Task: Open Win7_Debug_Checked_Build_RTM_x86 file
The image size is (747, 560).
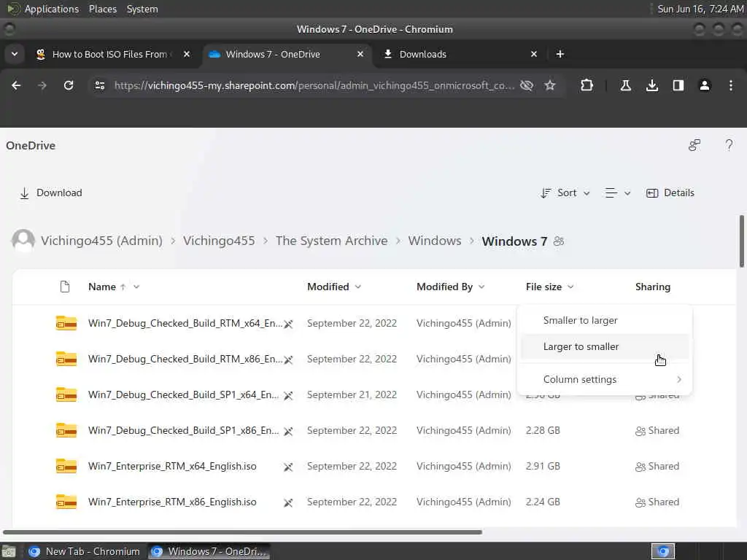Action: [x=185, y=359]
